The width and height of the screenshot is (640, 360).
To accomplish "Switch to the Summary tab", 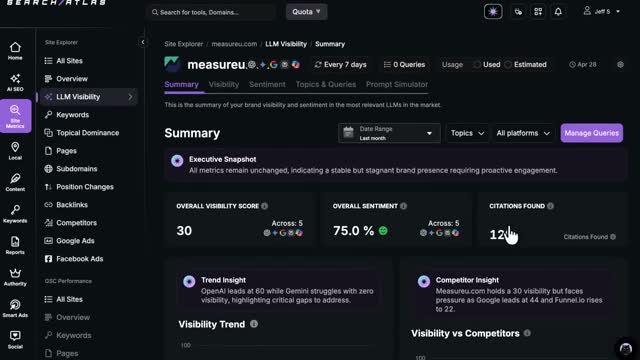I will pyautogui.click(x=181, y=84).
